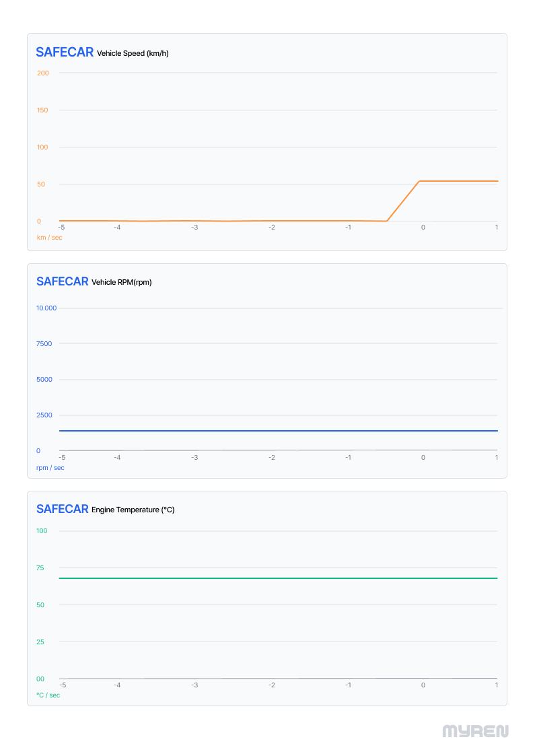Click the 2500 tick on the RPM chart
This screenshot has height=756, width=535.
click(44, 415)
